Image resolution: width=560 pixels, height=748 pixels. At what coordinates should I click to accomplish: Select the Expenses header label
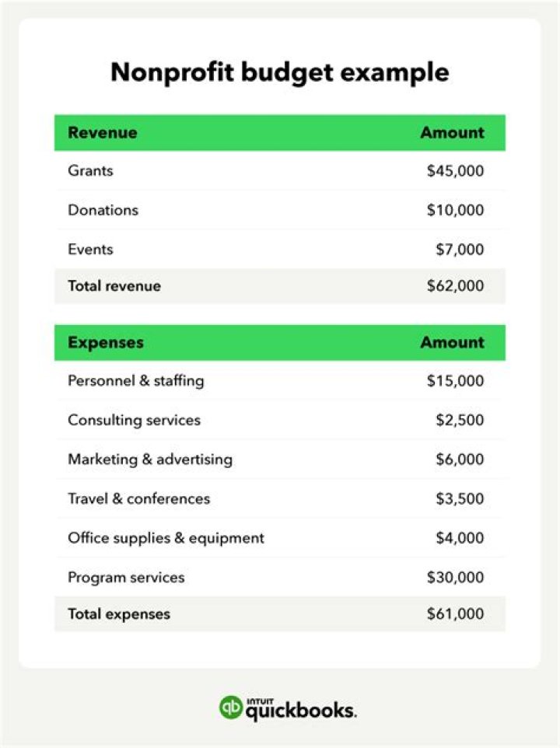[106, 342]
